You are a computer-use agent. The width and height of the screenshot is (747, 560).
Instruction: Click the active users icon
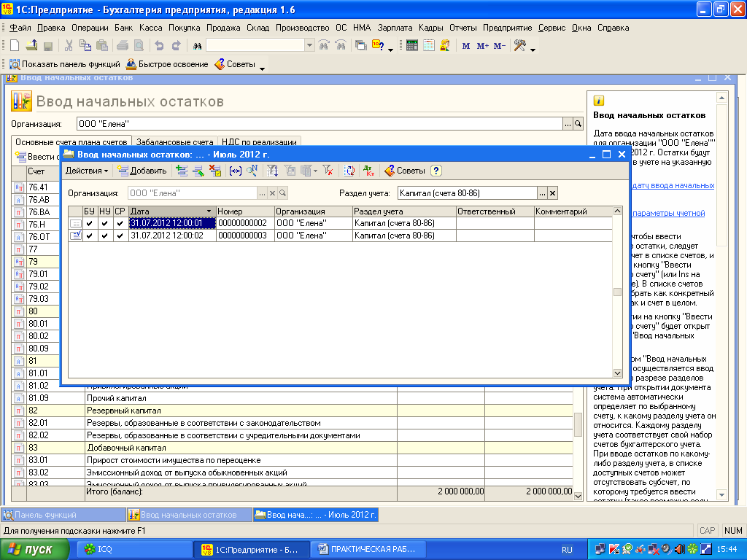coord(445,46)
